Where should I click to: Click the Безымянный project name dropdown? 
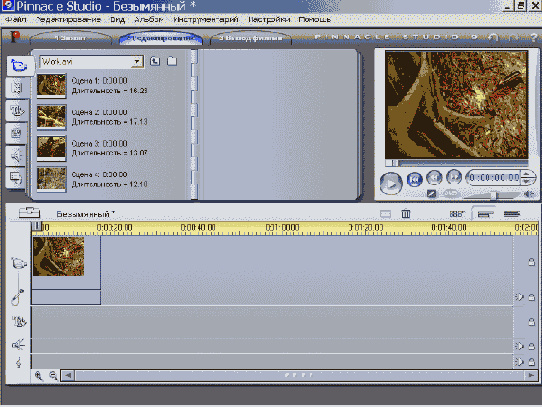pyautogui.click(x=85, y=214)
